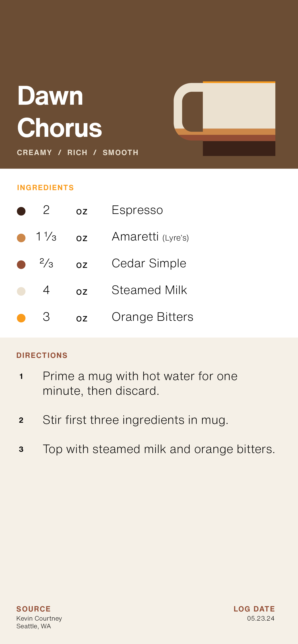The width and height of the screenshot is (298, 644).
Task: Click the Amaretti ingredient name
Action: pyautogui.click(x=135, y=237)
